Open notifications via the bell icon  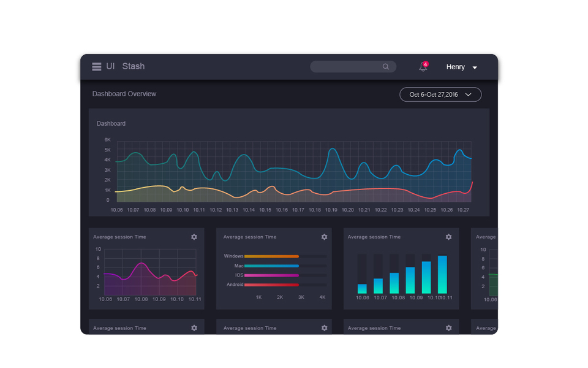click(x=423, y=67)
